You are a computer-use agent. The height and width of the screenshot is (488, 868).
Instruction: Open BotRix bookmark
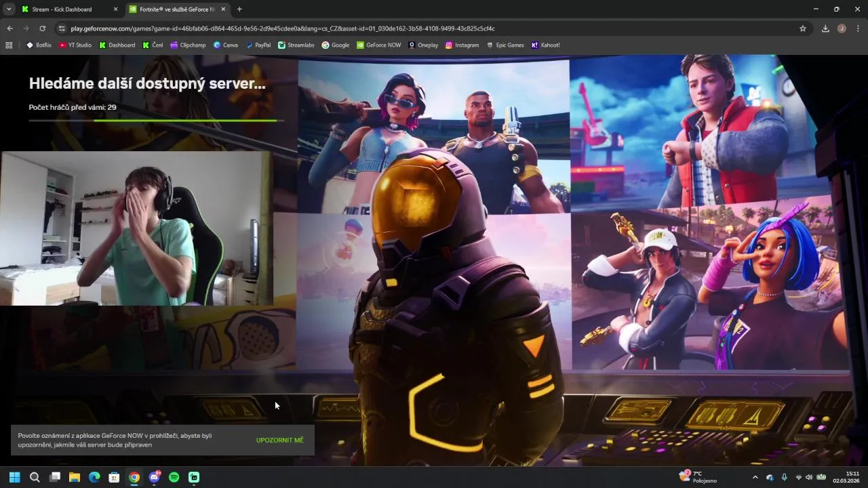pos(39,45)
